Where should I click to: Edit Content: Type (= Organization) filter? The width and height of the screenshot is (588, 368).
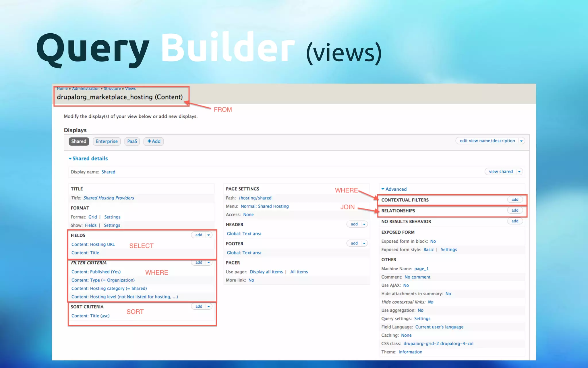[x=103, y=280]
